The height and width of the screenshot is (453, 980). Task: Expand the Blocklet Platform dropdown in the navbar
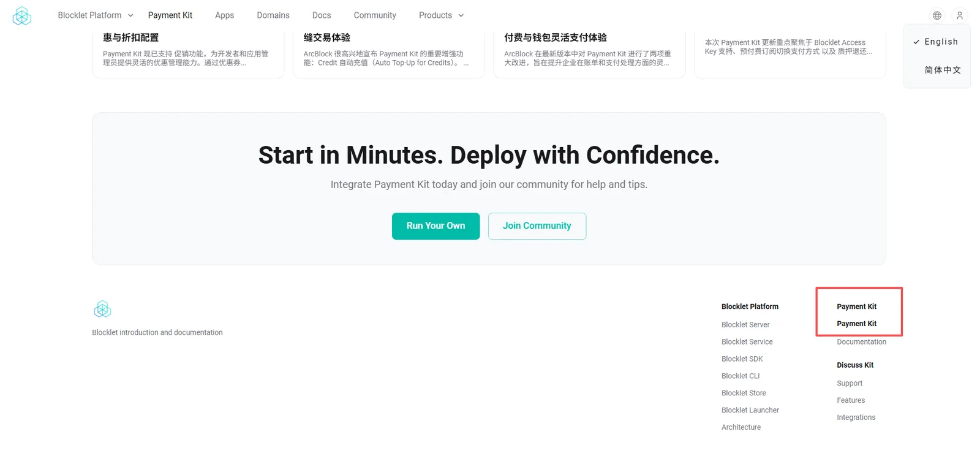point(96,15)
